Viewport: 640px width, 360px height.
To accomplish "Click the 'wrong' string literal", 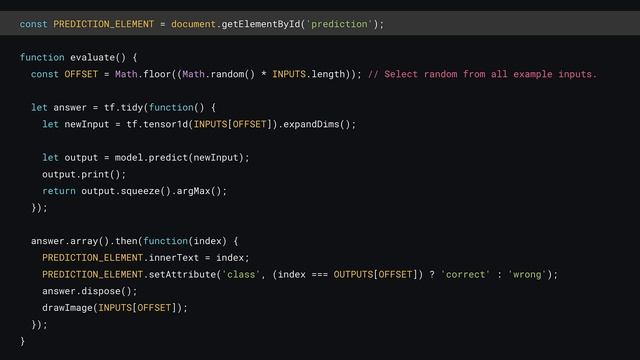I will (x=527, y=275).
